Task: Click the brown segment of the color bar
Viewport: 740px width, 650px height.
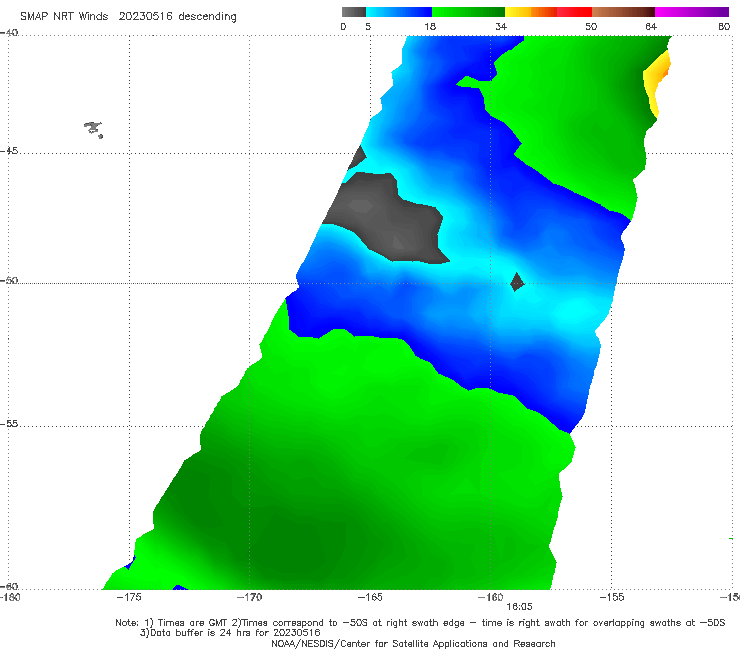Action: (x=623, y=12)
